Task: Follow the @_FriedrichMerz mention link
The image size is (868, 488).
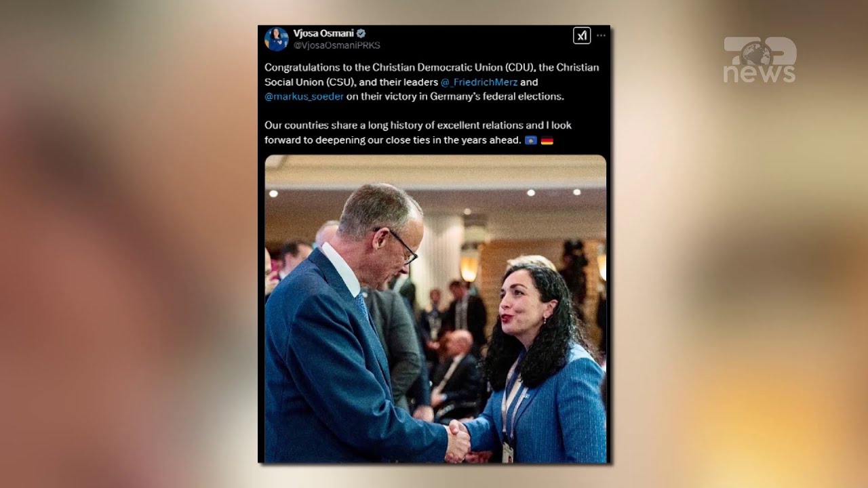Action: (479, 82)
